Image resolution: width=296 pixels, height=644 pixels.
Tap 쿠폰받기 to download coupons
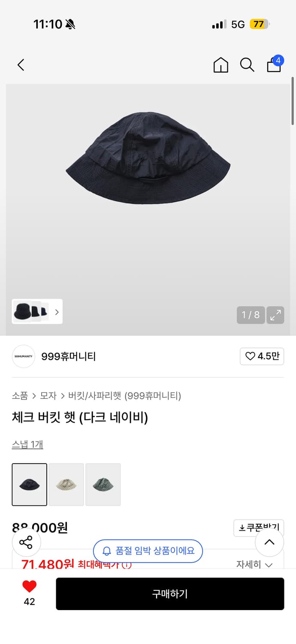pos(258,528)
